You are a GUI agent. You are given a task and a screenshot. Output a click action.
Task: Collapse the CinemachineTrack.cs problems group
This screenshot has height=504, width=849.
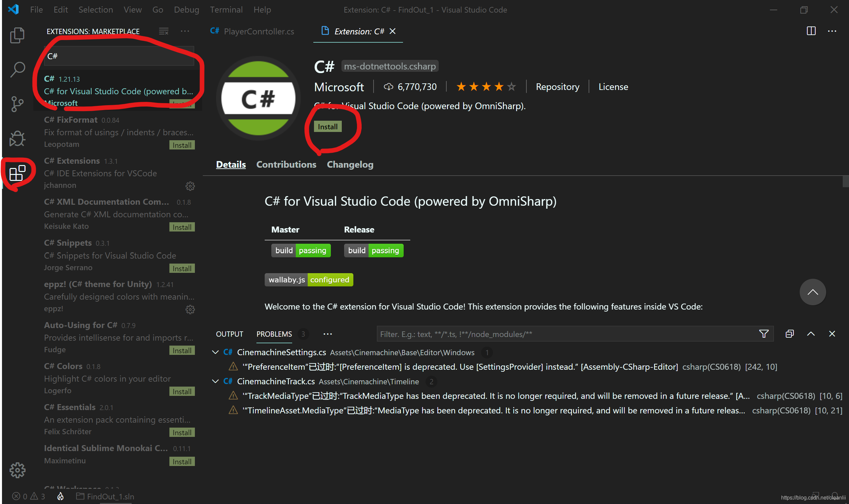click(215, 381)
